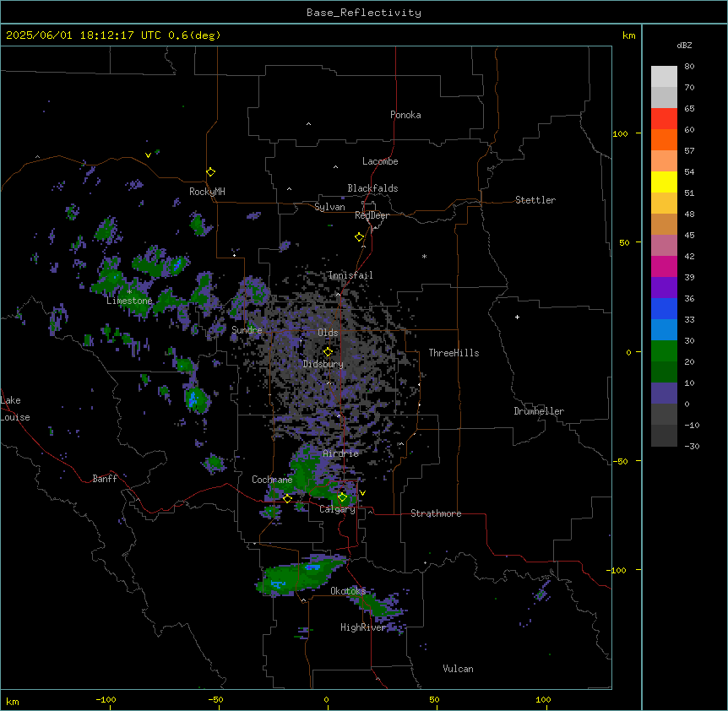Screen dimensions: 728x711
Task: Select the bright green 20-30 dBZ legend swatch
Action: point(664,351)
